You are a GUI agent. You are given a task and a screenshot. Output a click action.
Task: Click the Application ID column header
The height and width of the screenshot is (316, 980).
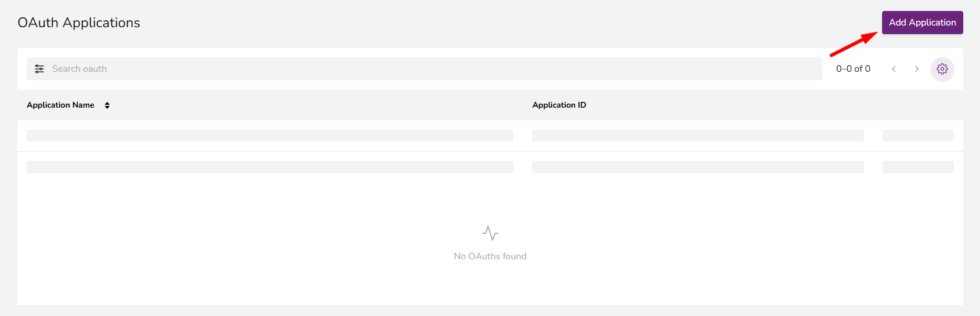coord(559,105)
